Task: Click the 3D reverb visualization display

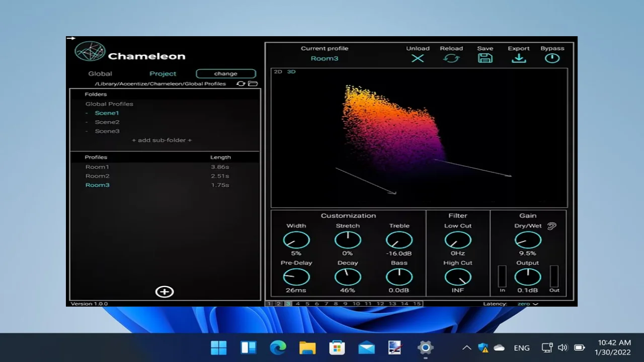Action: [419, 138]
